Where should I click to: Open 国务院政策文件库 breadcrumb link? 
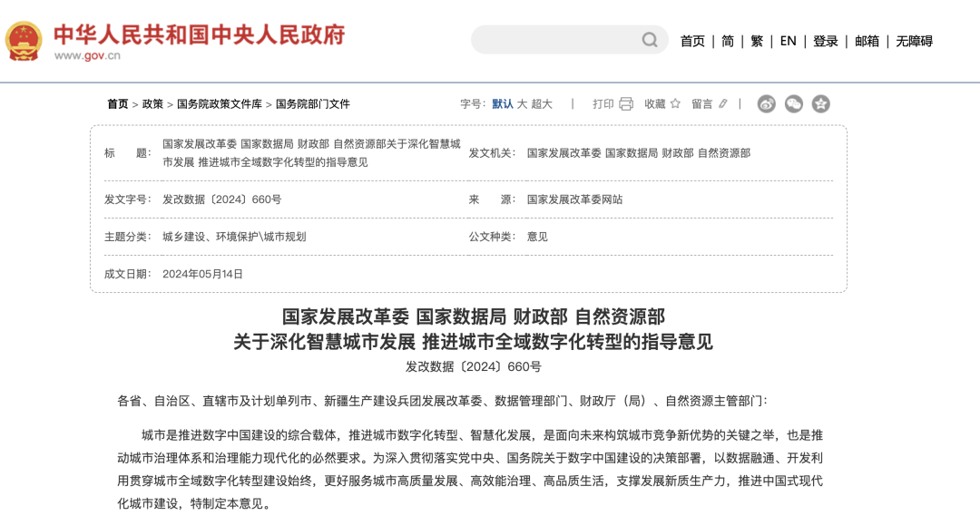pyautogui.click(x=220, y=104)
